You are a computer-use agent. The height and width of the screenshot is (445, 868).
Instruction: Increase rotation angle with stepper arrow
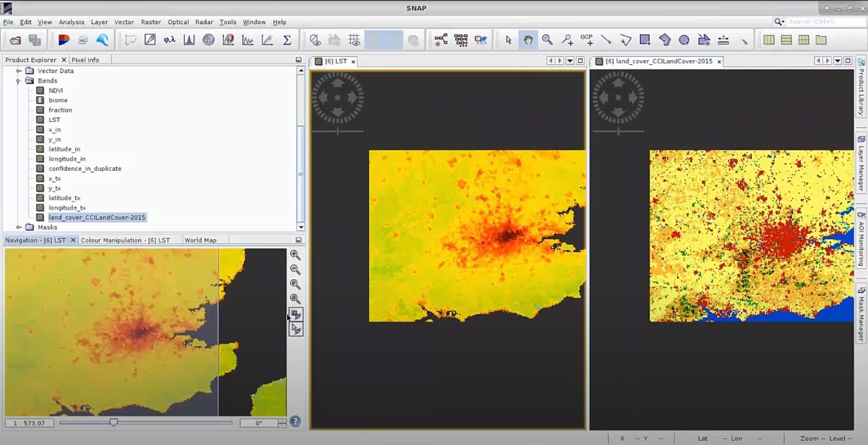click(x=282, y=420)
